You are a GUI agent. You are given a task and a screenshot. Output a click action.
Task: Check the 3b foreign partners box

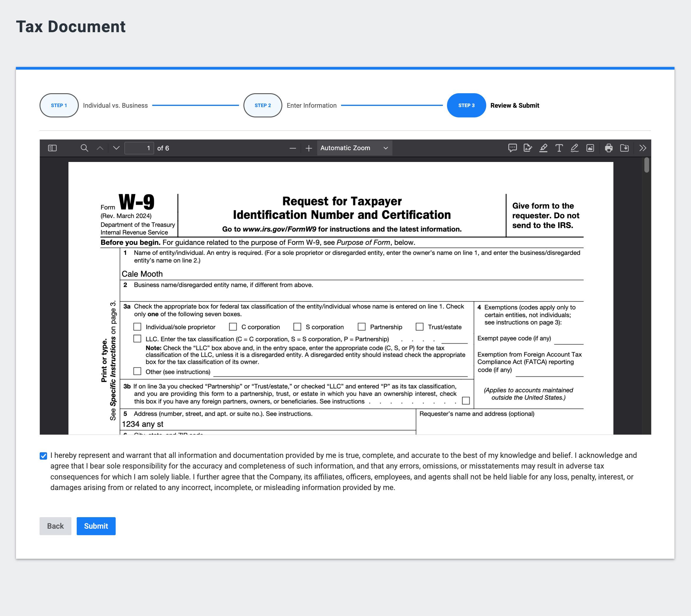click(466, 401)
